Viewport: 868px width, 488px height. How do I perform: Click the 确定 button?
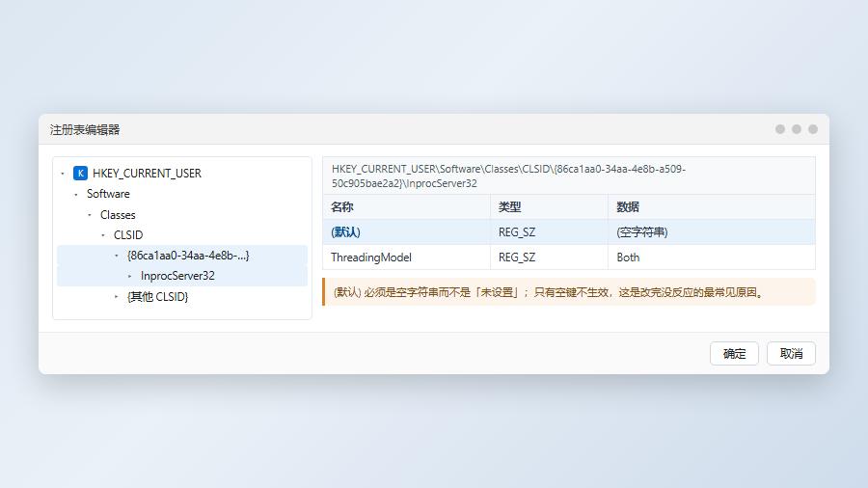[x=734, y=354]
